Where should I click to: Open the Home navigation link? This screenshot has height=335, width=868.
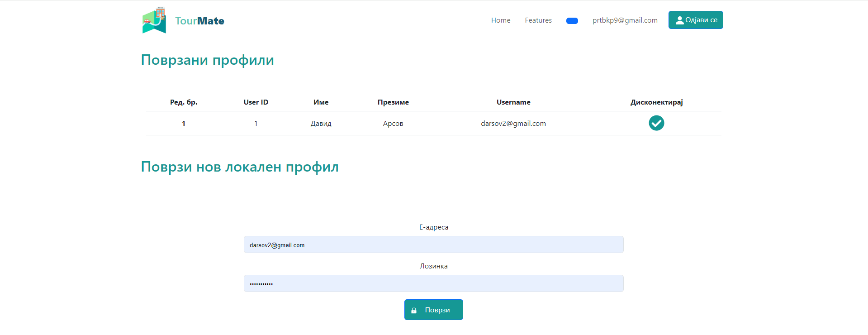500,20
